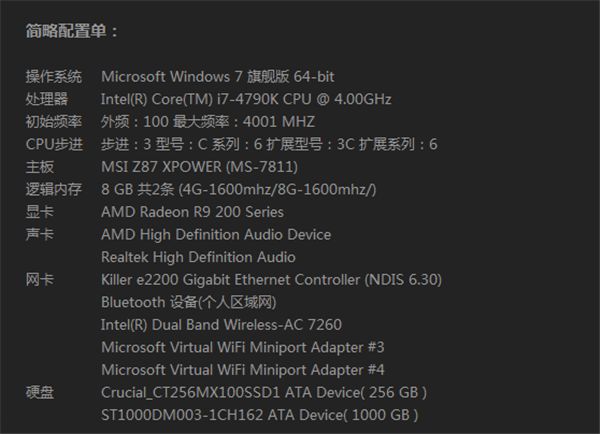Viewport: 600px width, 434px height.
Task: Select the MSI Z87 XPOWER (MS-7811) entry
Action: [199, 166]
